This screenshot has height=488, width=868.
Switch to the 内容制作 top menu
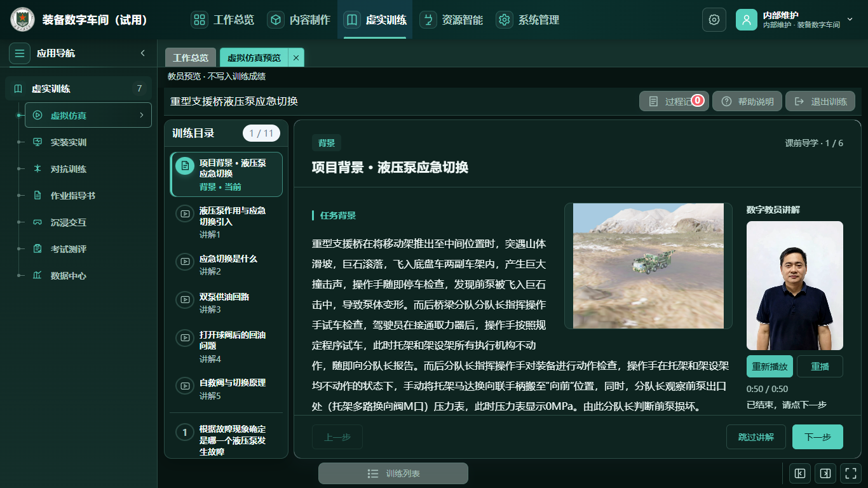click(x=299, y=20)
